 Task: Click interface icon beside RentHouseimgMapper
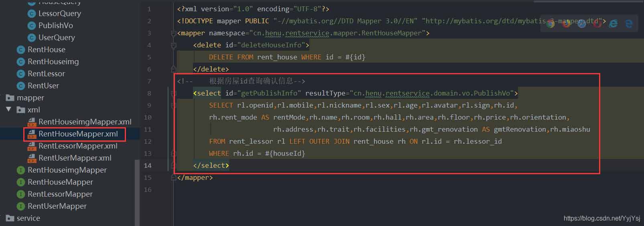(x=21, y=170)
